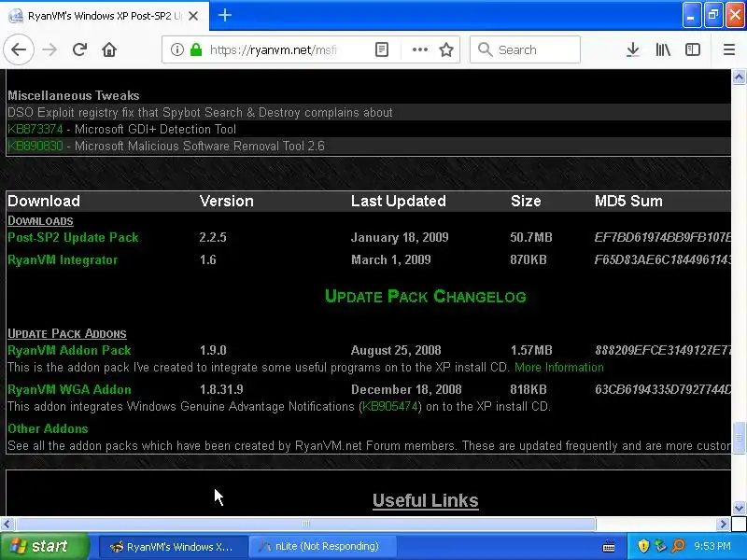
Task: Click the 870KB size cell
Action: tap(528, 259)
